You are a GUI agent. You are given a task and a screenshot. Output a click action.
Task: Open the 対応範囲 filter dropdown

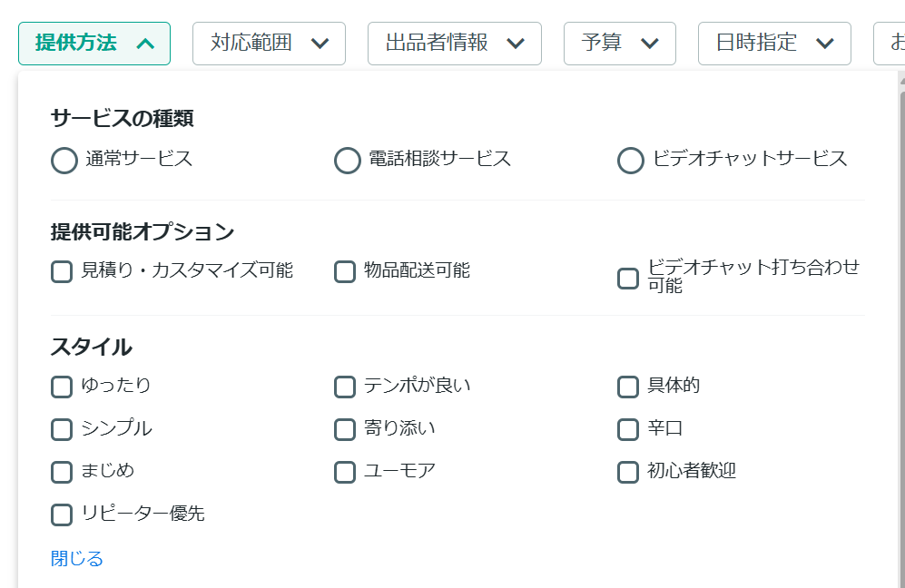point(269,44)
